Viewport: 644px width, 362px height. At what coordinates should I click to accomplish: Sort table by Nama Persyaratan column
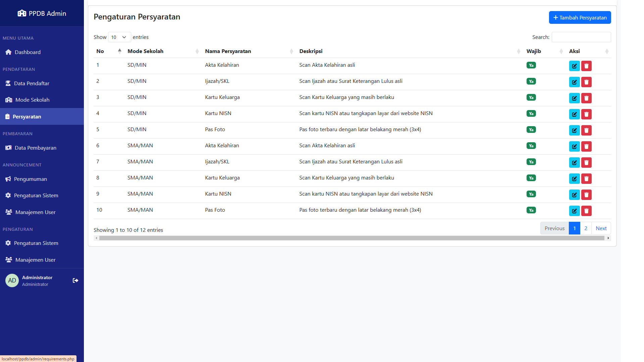tap(249, 51)
